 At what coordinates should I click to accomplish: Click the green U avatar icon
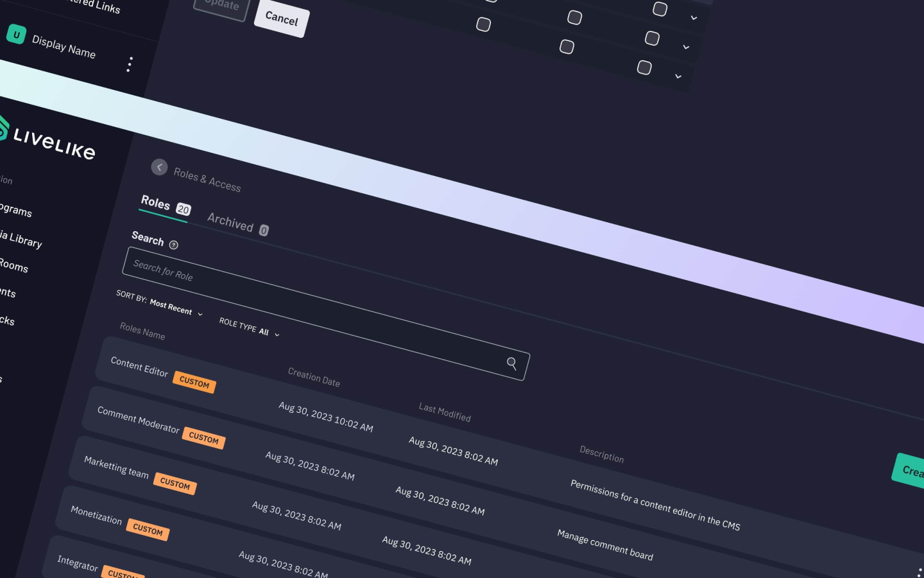(x=16, y=35)
